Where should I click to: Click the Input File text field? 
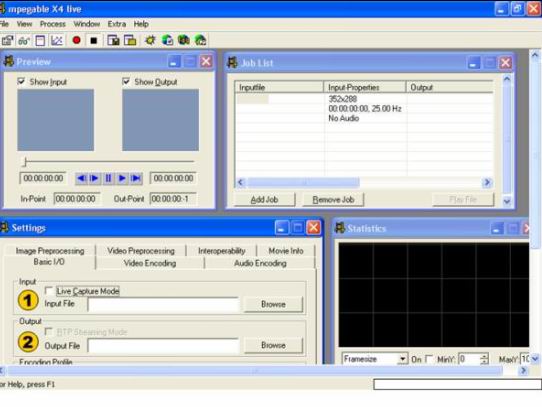[x=163, y=305]
